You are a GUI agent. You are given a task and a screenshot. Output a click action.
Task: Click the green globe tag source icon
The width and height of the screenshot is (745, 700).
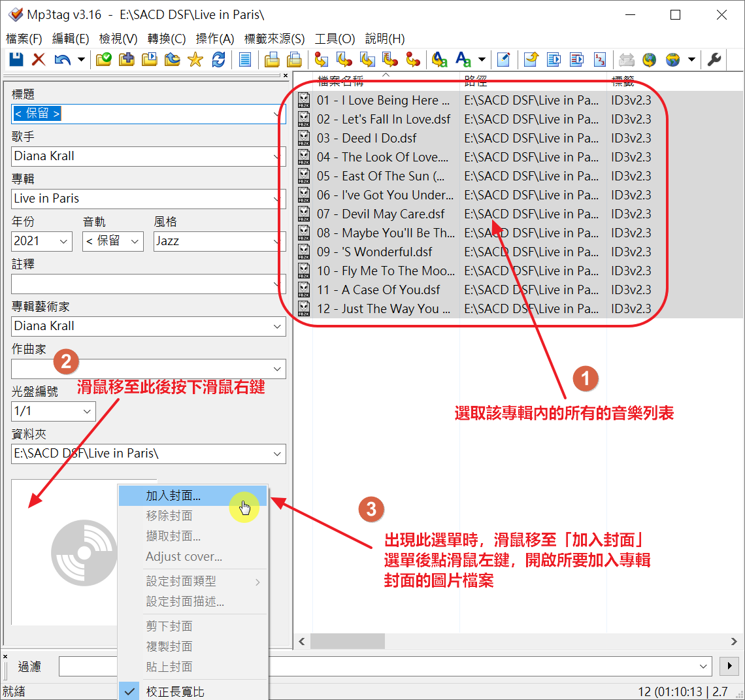(x=649, y=59)
